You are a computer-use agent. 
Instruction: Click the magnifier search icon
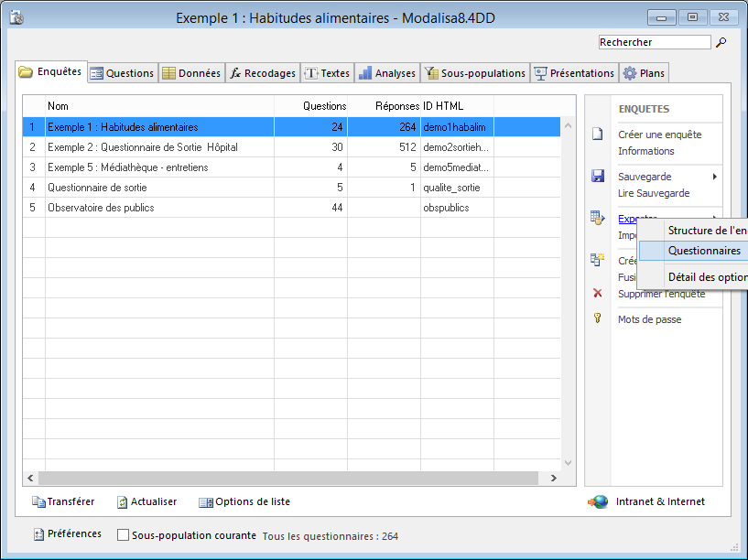pyautogui.click(x=721, y=42)
